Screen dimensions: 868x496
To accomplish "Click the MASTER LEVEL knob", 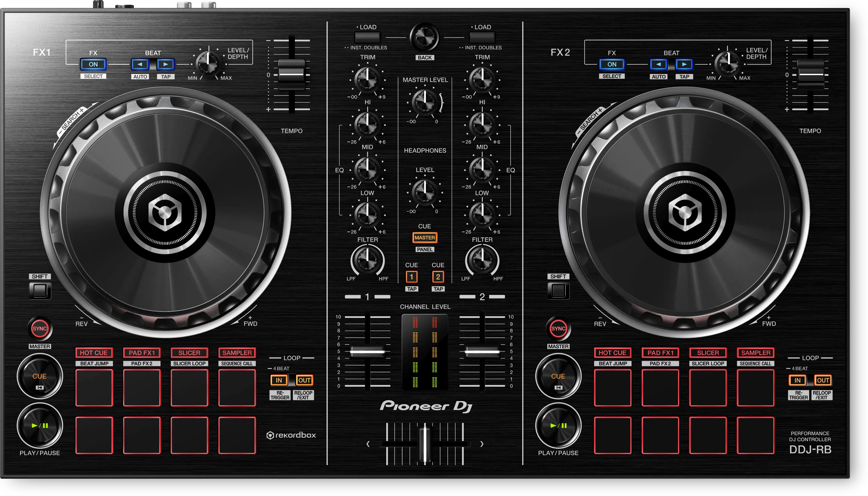I will point(424,102).
